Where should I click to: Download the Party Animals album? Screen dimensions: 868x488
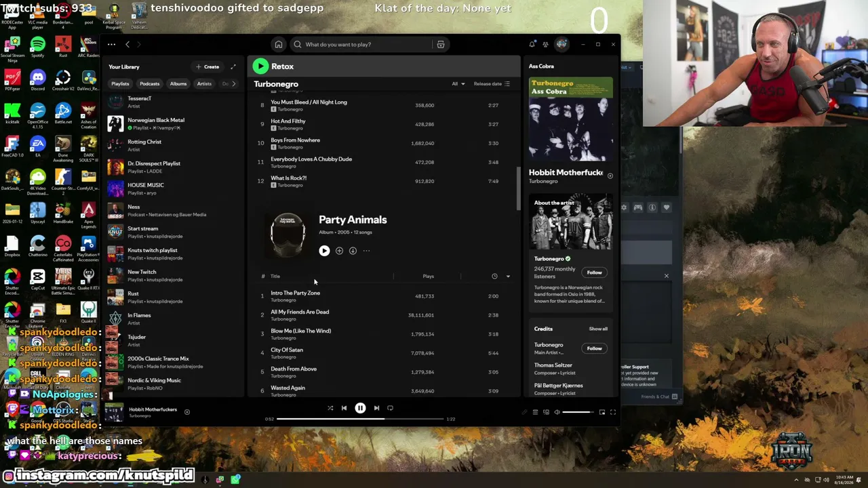click(353, 251)
